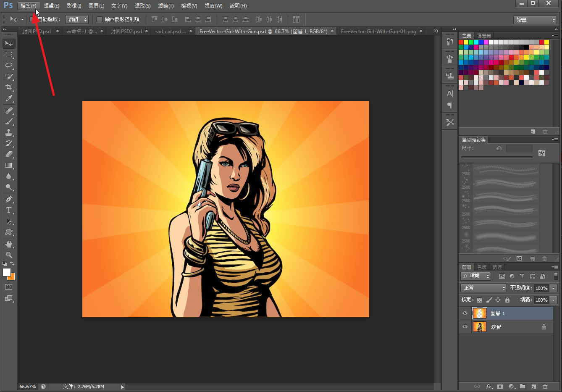
Task: Expand the 填滿 fill slider arrow
Action: point(554,300)
